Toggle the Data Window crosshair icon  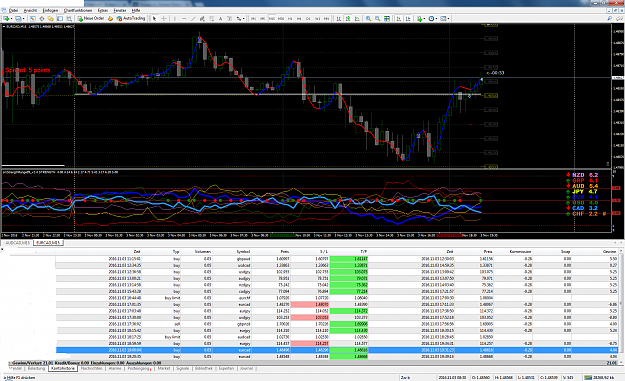click(41, 18)
